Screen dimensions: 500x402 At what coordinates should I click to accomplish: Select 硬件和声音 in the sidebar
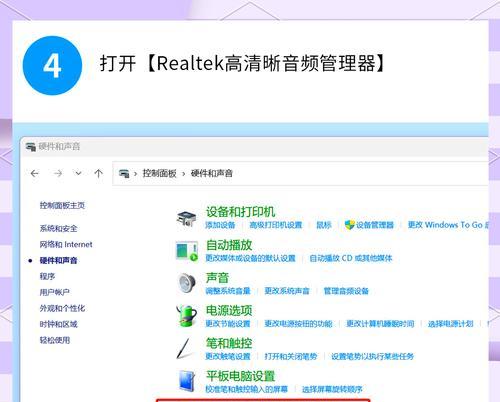[x=58, y=260]
